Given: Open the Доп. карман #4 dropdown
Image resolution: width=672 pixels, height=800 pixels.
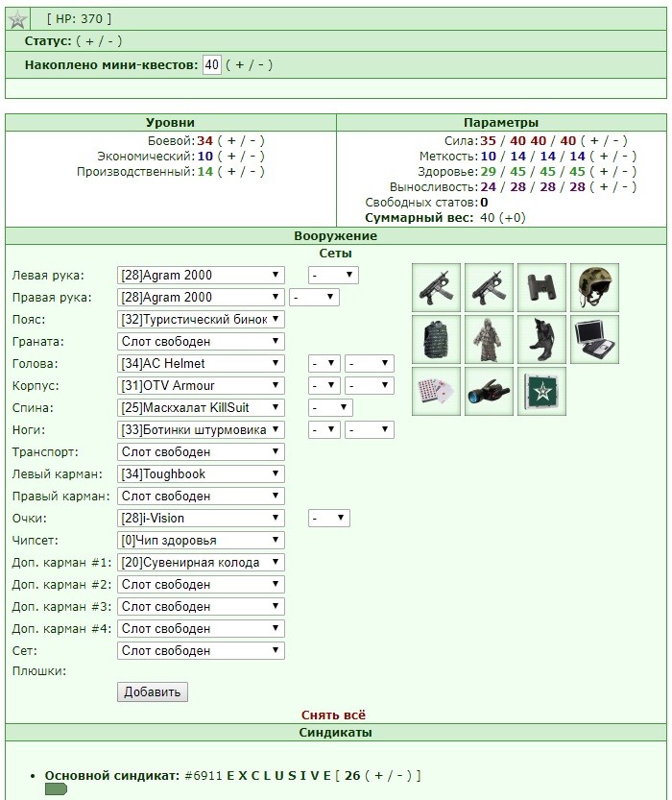Looking at the screenshot, I should point(201,628).
